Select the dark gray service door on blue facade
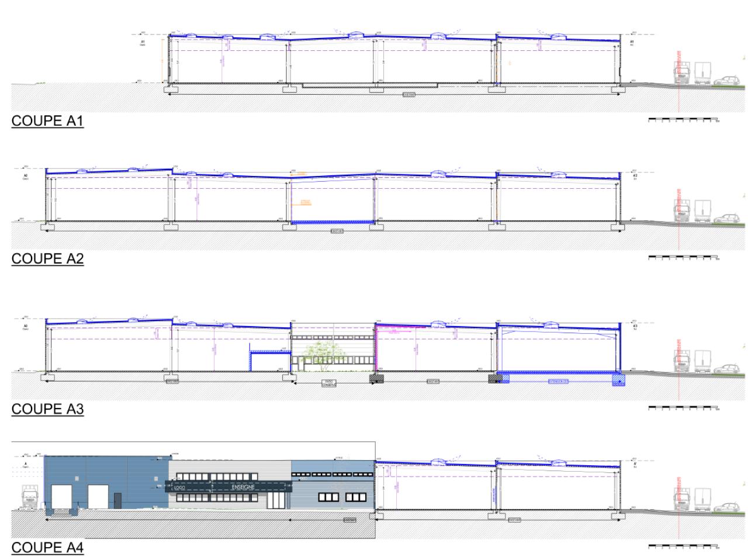Image resolution: width=748 pixels, height=560 pixels. [x=119, y=501]
